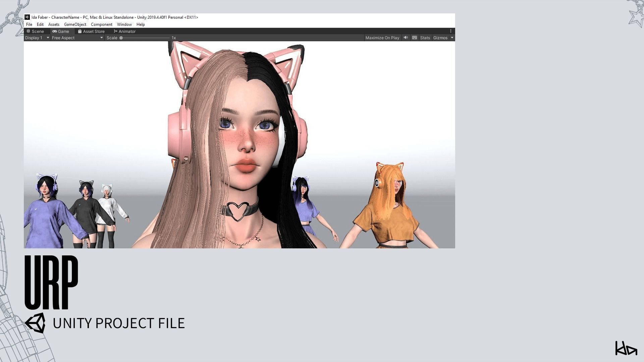Expand the Free Aspect ratio dropdown
644x362 pixels.
[77, 38]
